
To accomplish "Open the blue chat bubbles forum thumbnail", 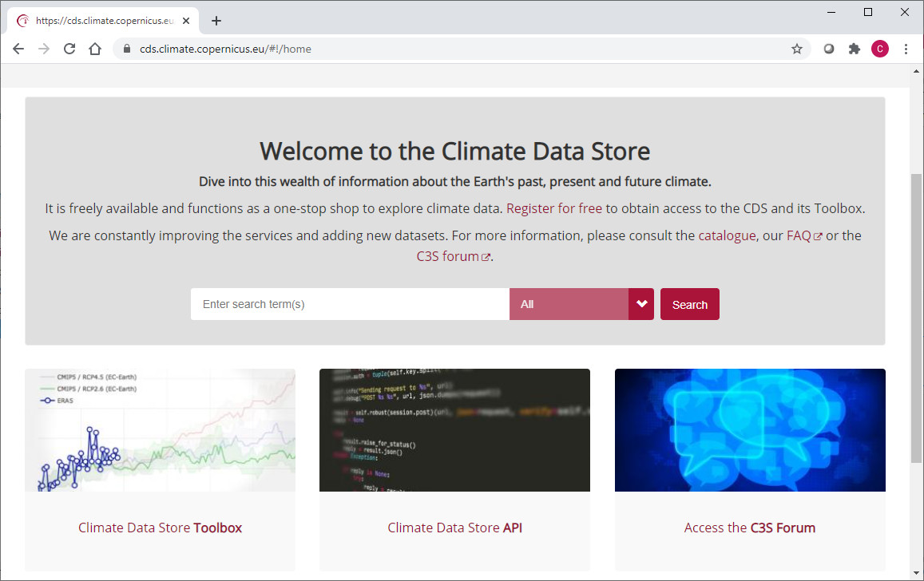I will 750,429.
